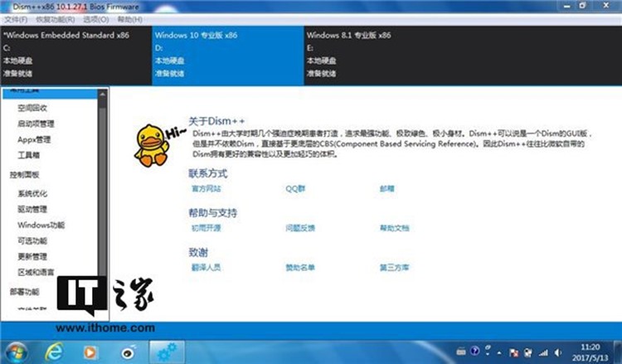This screenshot has width=622, height=364.
Task: Open 空间回收 in the sidebar
Action: [x=32, y=108]
